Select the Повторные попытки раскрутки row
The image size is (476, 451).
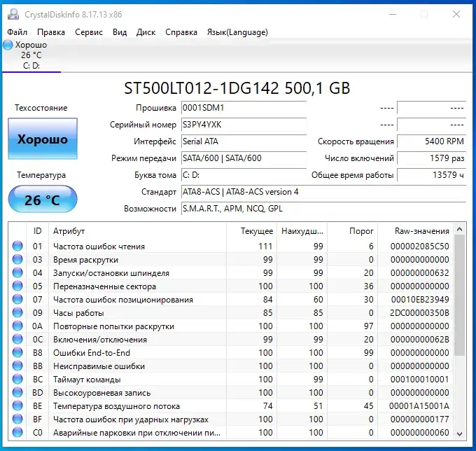(231, 326)
